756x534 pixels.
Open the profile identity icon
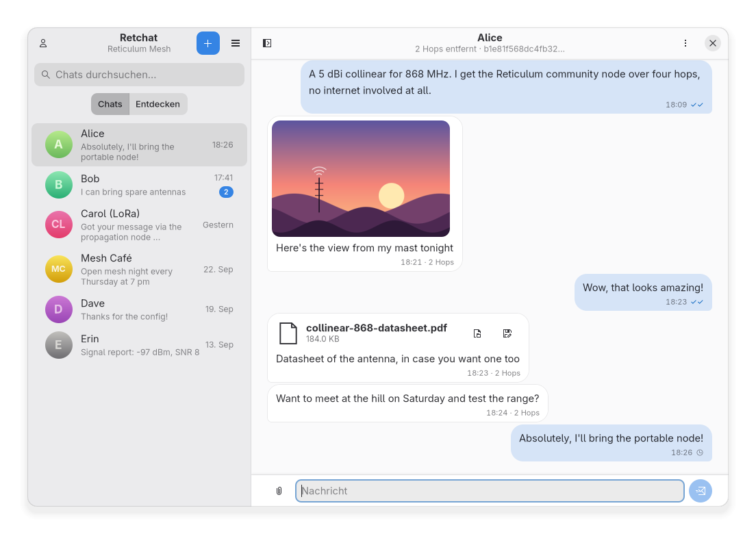(x=43, y=43)
